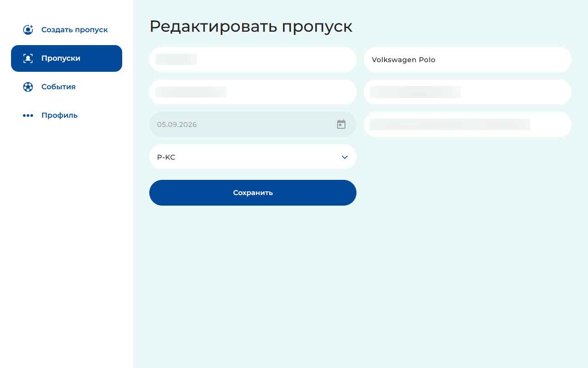The width and height of the screenshot is (588, 368).
Task: Click the Профиль three-dots icon
Action: [x=28, y=115]
